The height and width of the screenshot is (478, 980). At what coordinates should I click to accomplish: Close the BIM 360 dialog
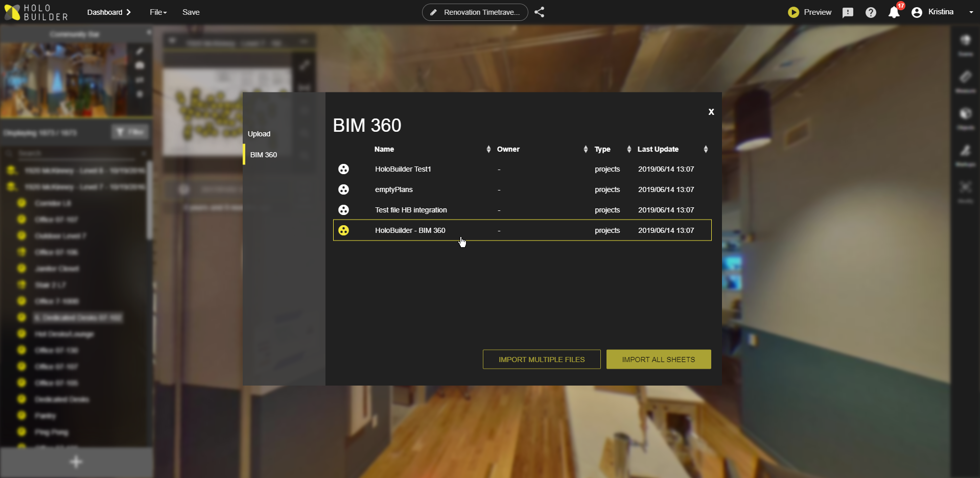point(711,112)
